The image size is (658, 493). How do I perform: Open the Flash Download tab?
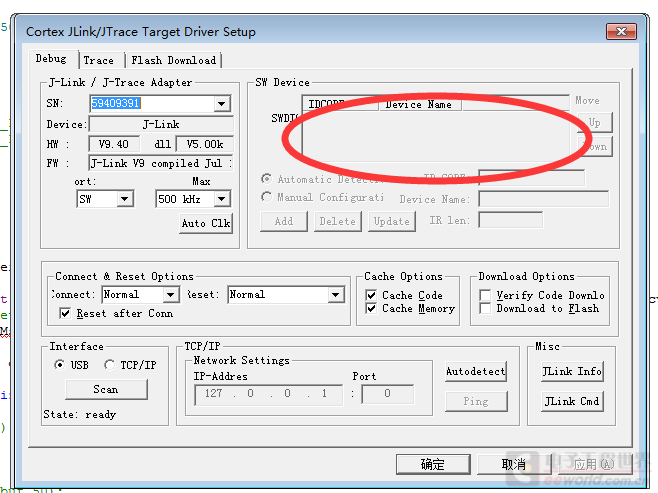173,60
